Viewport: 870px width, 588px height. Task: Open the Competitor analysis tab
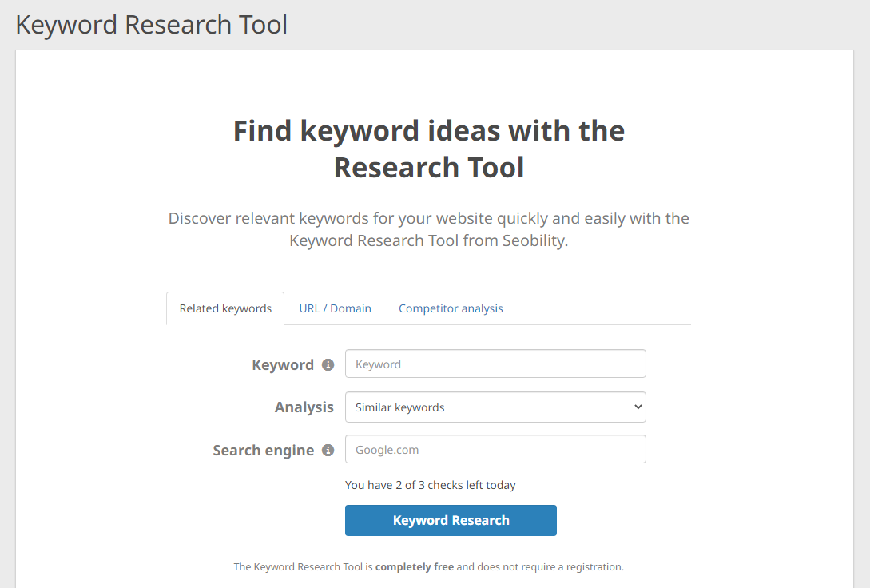pos(451,308)
